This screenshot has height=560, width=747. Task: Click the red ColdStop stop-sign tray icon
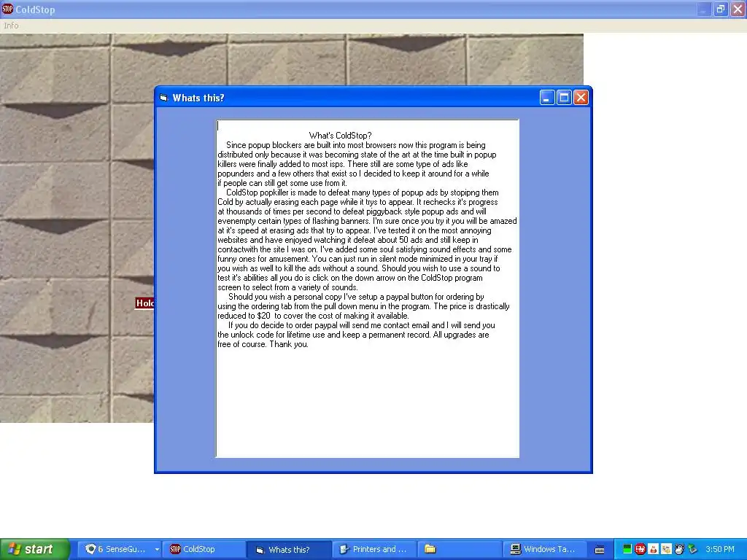pos(640,549)
